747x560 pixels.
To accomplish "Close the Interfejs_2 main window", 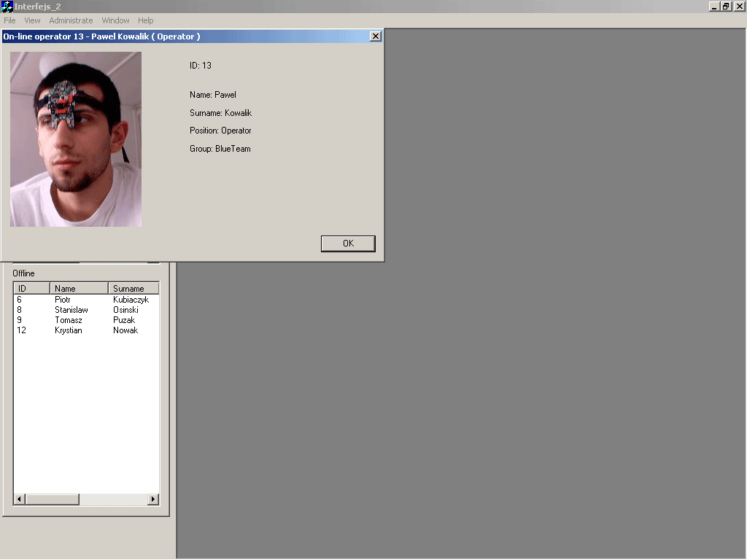I will click(x=740, y=6).
